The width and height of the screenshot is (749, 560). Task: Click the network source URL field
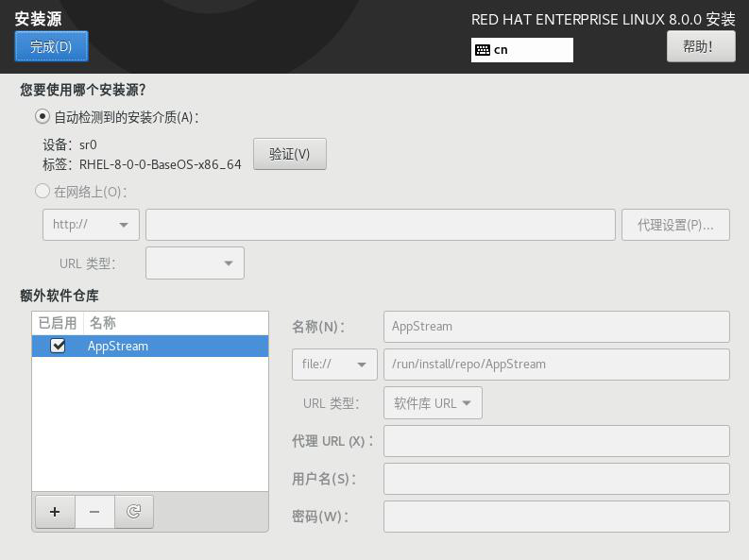tap(381, 225)
